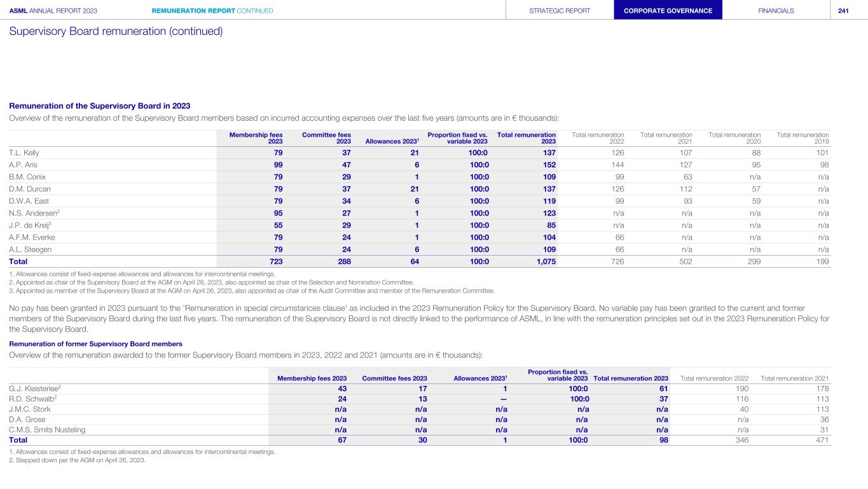Click the Membership fees 2023 column header
This screenshot has width=868, height=489.
coord(256,138)
